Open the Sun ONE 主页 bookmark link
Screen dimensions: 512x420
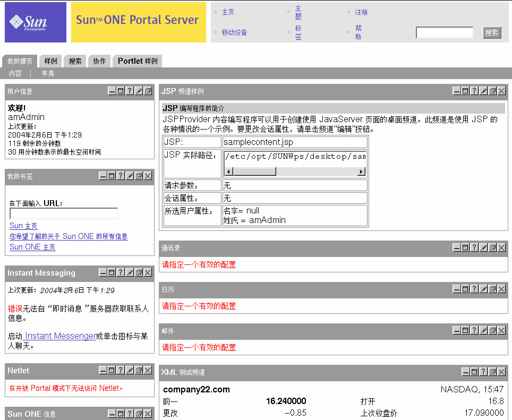(32, 247)
